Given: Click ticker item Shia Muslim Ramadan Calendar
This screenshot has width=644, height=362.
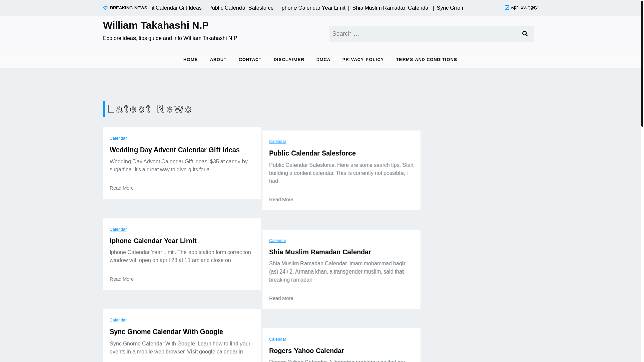Looking at the screenshot, I should coord(391,8).
